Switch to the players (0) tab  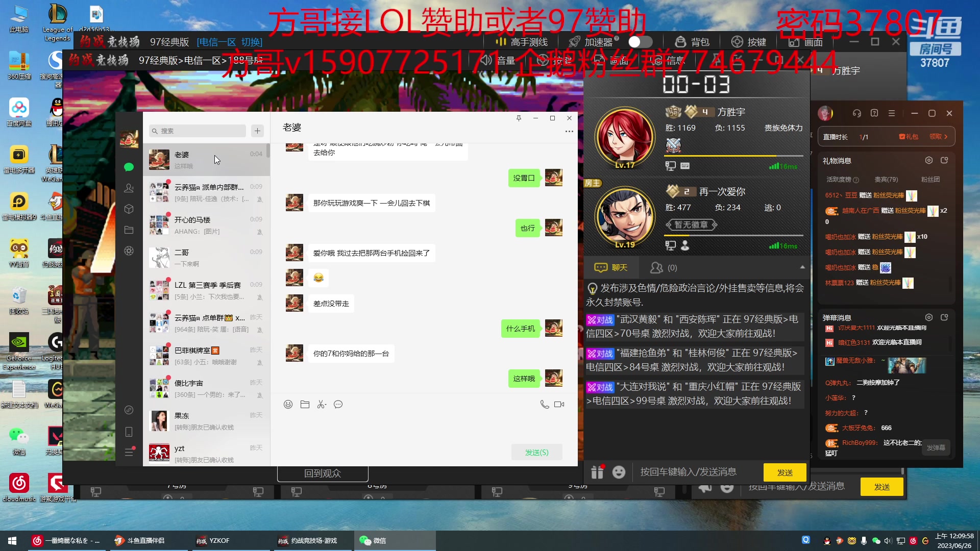[664, 267]
